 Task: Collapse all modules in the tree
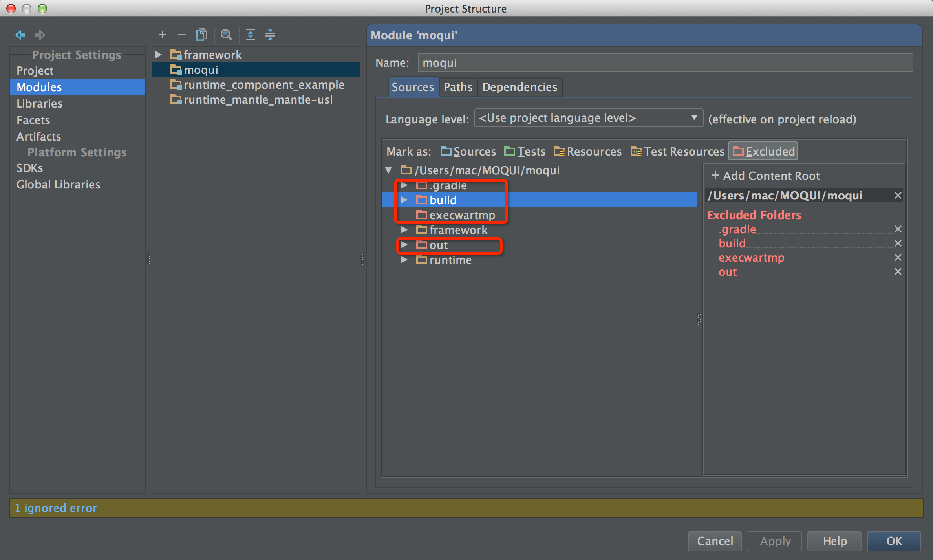(270, 35)
